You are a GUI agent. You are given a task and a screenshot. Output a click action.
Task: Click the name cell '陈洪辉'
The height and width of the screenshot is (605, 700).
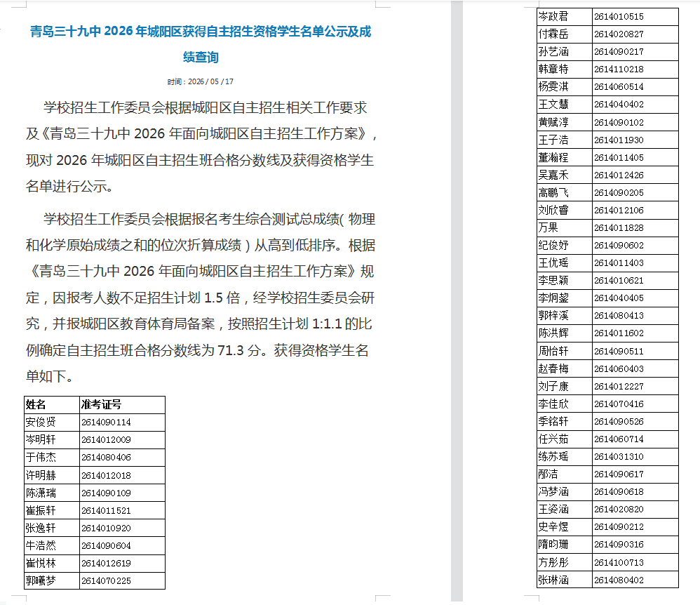[565, 333]
